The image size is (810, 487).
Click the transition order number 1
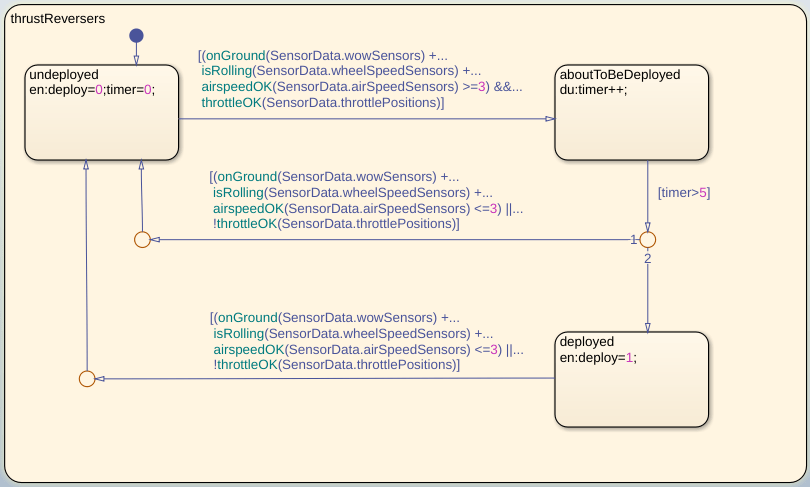633,239
